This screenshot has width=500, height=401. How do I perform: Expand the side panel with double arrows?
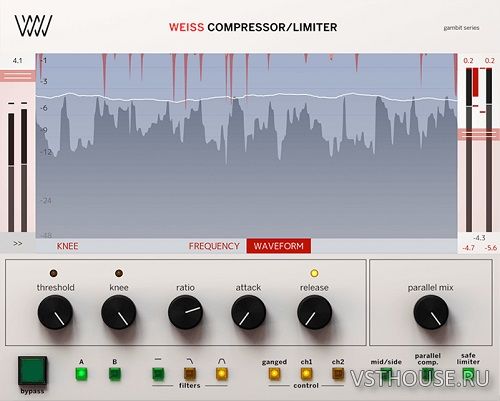[18, 244]
